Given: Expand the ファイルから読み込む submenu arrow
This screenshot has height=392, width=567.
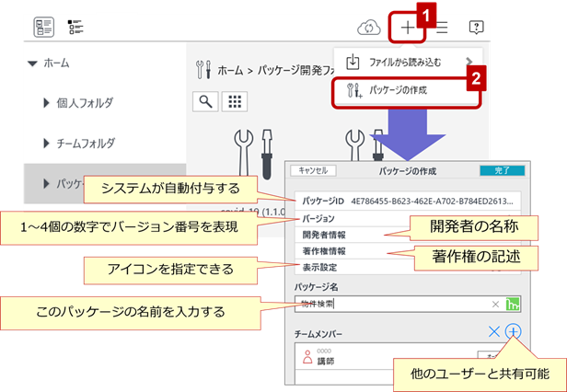Looking at the screenshot, I should [x=469, y=63].
